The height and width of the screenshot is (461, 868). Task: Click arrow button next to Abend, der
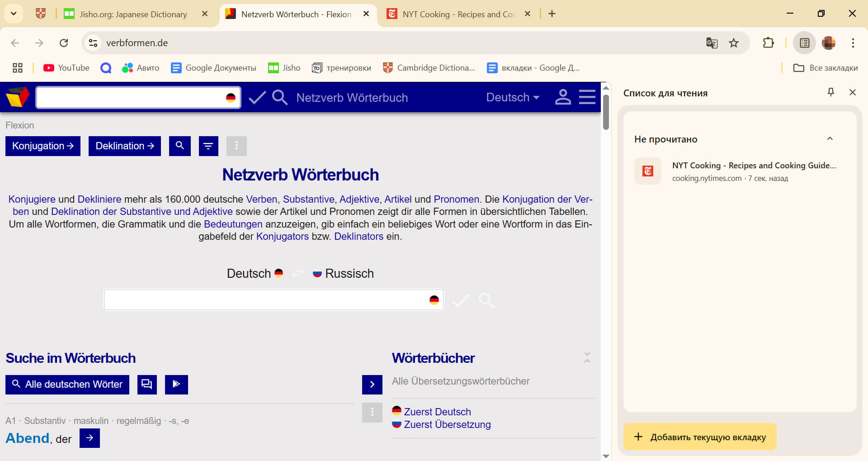click(x=90, y=438)
